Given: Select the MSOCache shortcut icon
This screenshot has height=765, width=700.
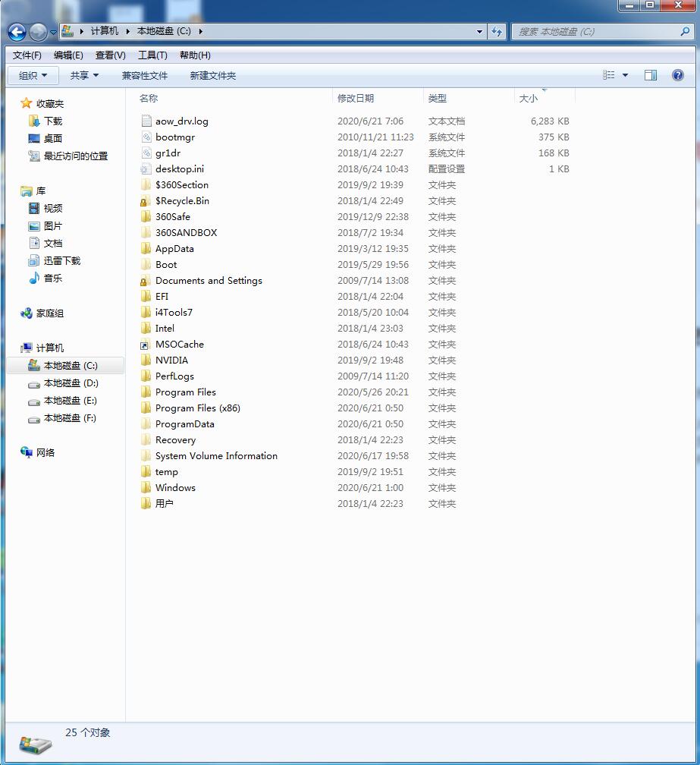Looking at the screenshot, I should click(x=146, y=345).
